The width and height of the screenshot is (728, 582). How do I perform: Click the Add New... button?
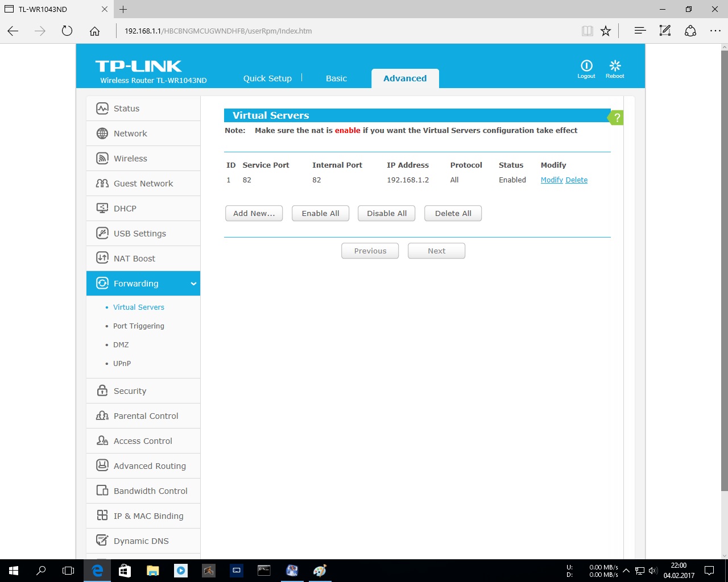coord(254,214)
